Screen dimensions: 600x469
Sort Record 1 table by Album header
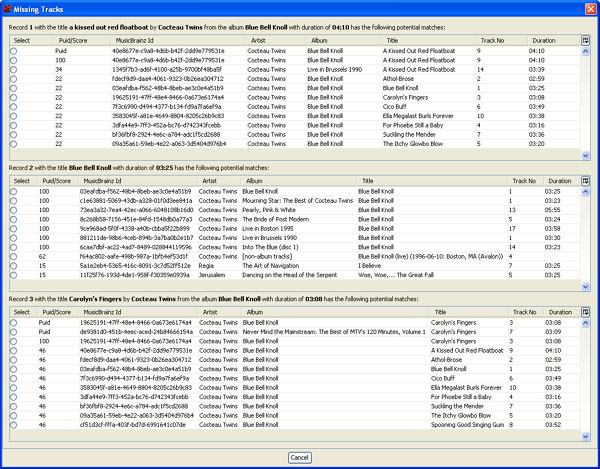(x=343, y=40)
